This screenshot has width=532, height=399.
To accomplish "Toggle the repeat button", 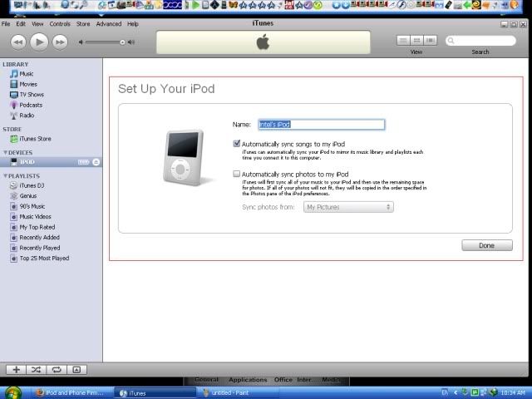I will (x=56, y=368).
